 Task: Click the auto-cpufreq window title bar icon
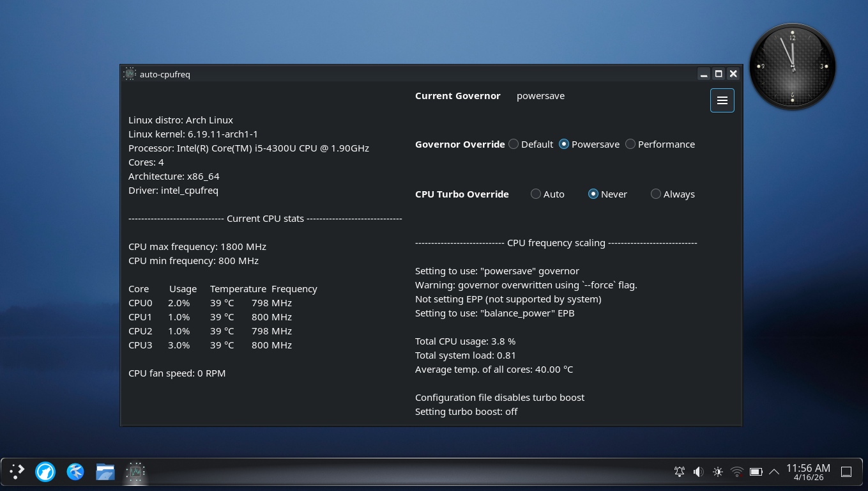click(x=130, y=74)
